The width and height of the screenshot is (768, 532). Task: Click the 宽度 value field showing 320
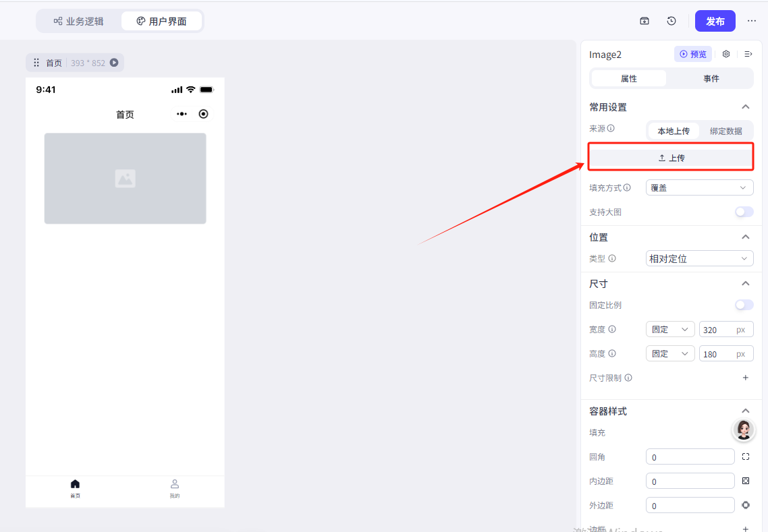pos(717,330)
